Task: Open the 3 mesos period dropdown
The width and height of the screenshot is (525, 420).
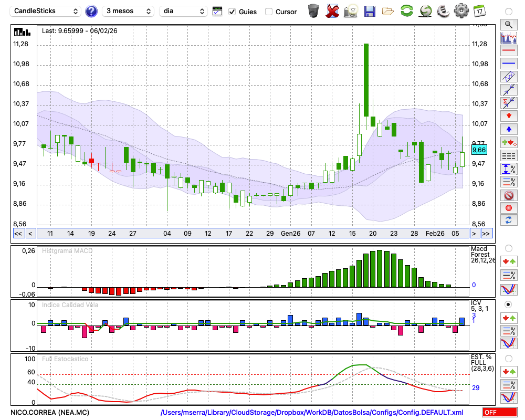Action: tap(128, 11)
